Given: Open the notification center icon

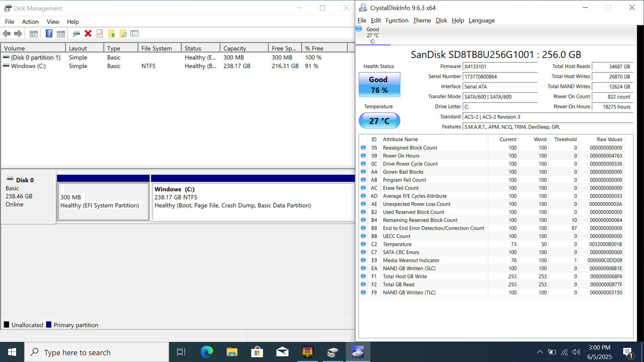Looking at the screenshot, I should tap(628, 353).
